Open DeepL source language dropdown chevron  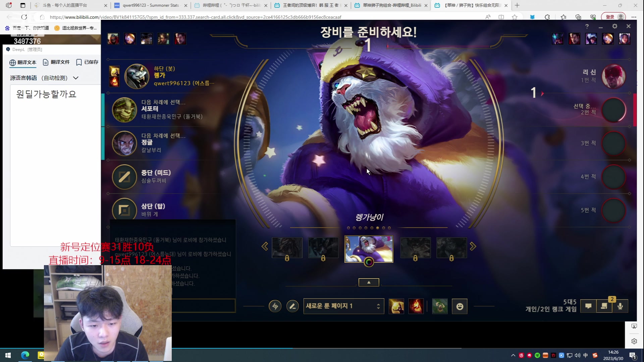76,78
